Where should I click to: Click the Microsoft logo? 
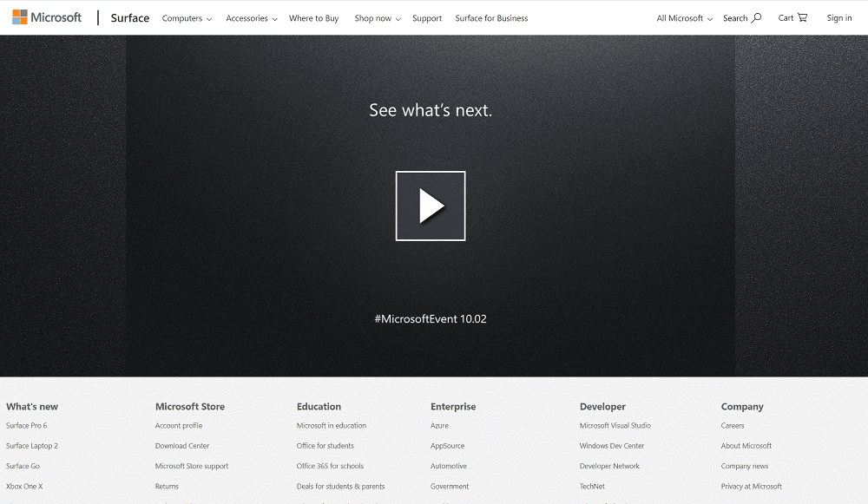tap(47, 17)
